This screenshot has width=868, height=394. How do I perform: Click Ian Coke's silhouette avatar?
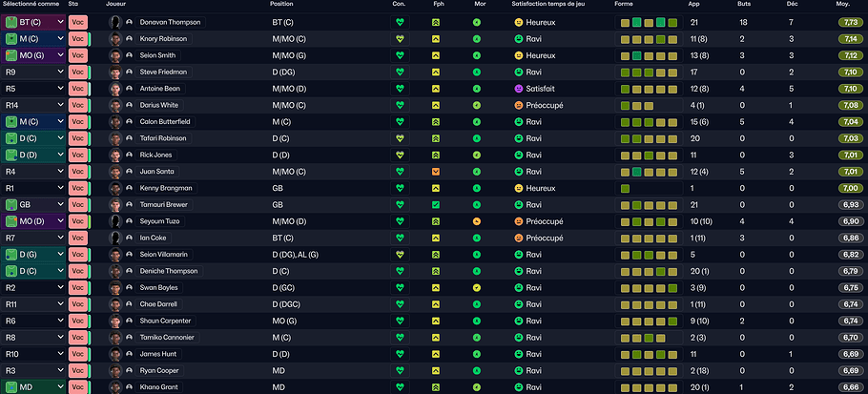point(115,238)
